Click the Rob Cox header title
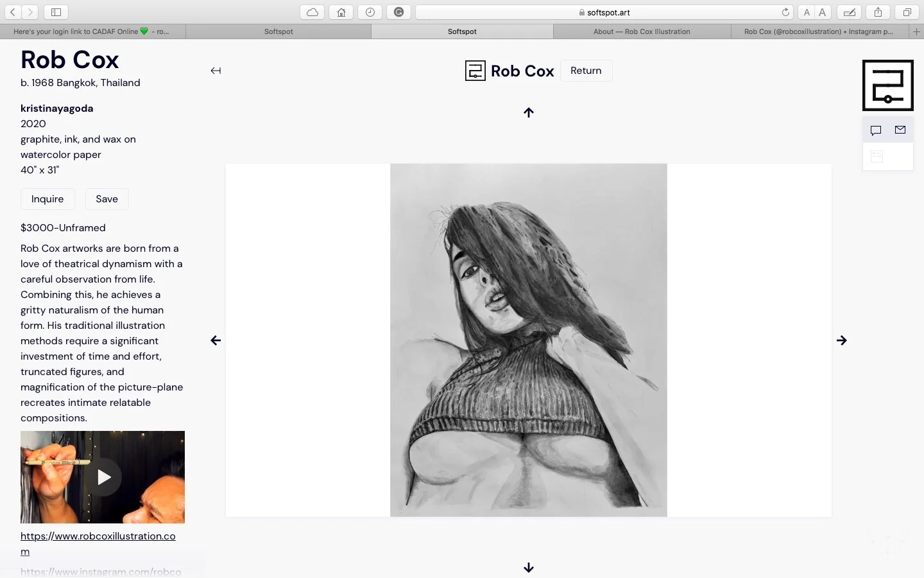The image size is (924, 578). (522, 71)
